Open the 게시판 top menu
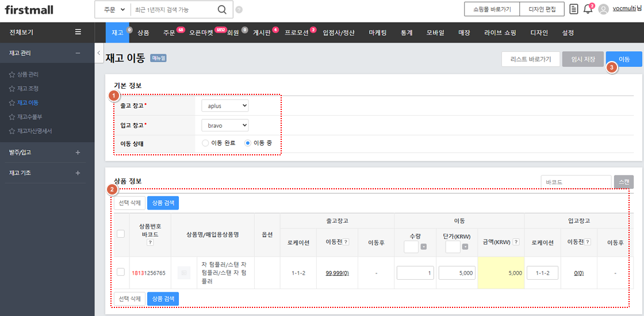Viewport: 644px width, 316px height. [x=262, y=32]
